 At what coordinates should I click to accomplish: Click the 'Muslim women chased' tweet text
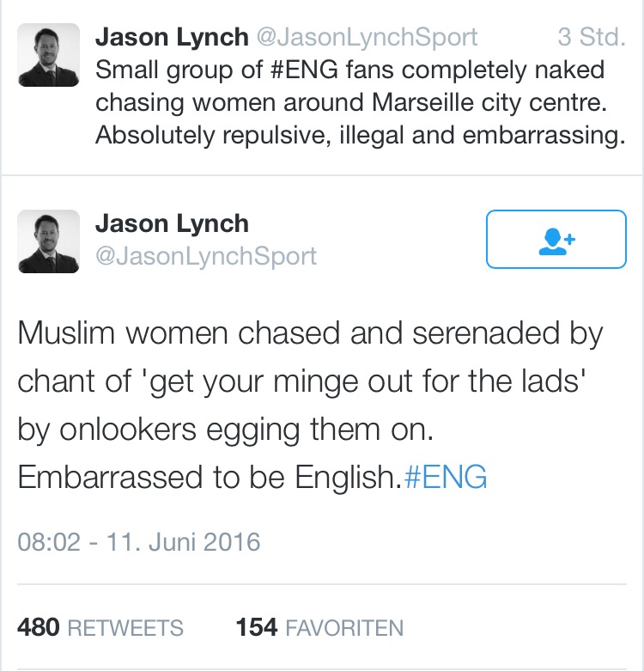310,406
